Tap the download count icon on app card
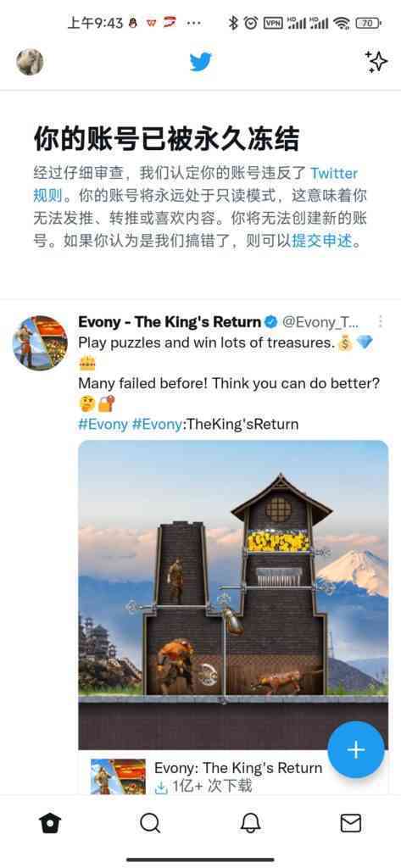This screenshot has width=401, height=868. pyautogui.click(x=160, y=787)
